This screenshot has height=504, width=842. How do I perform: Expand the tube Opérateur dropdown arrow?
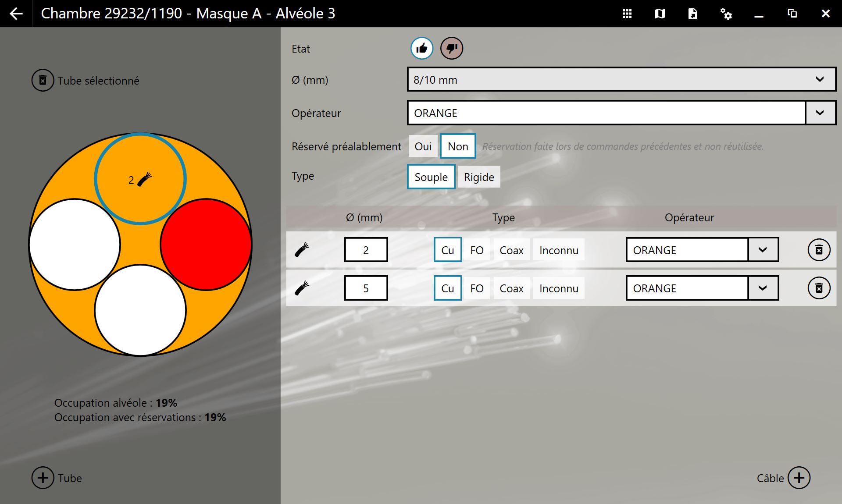click(820, 113)
